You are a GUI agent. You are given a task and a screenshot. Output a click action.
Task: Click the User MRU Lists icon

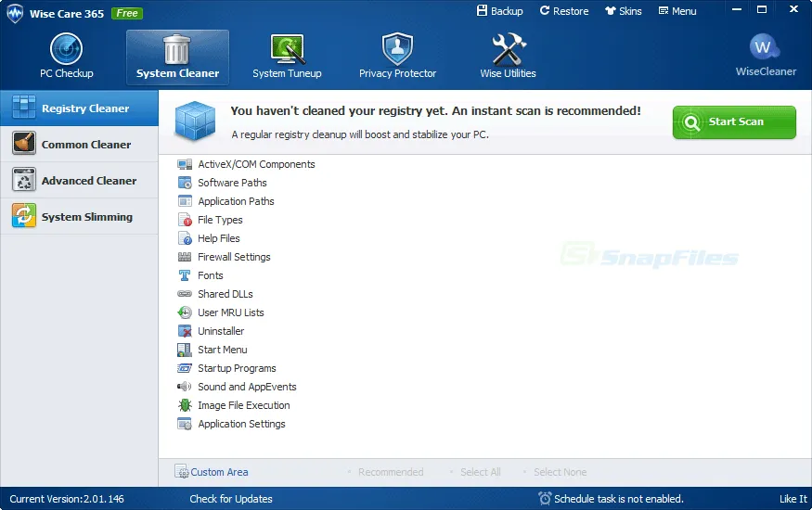(x=185, y=312)
